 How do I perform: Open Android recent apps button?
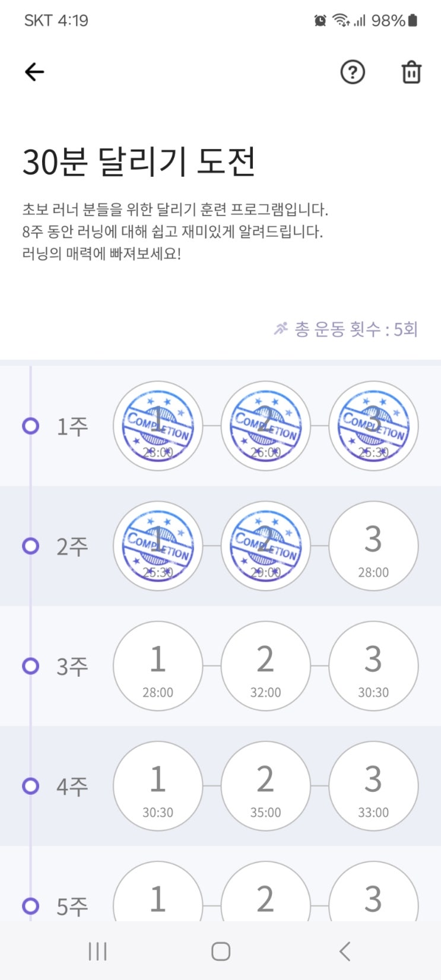click(97, 951)
